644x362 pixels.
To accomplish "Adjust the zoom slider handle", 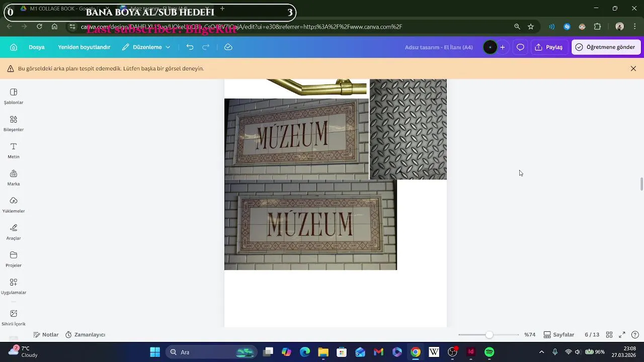I will pos(489,335).
